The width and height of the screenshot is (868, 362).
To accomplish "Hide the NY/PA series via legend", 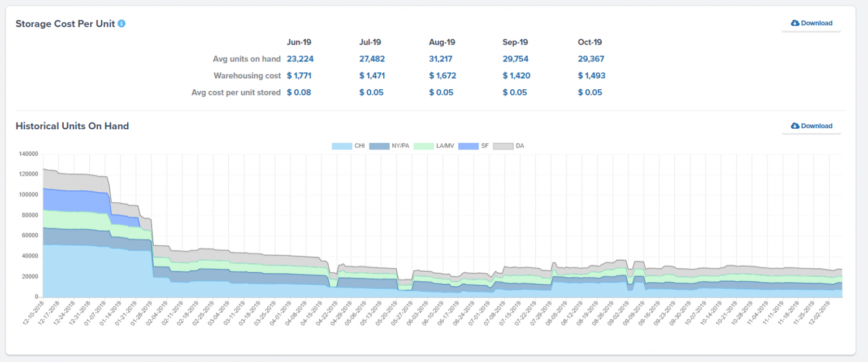I will pyautogui.click(x=389, y=146).
